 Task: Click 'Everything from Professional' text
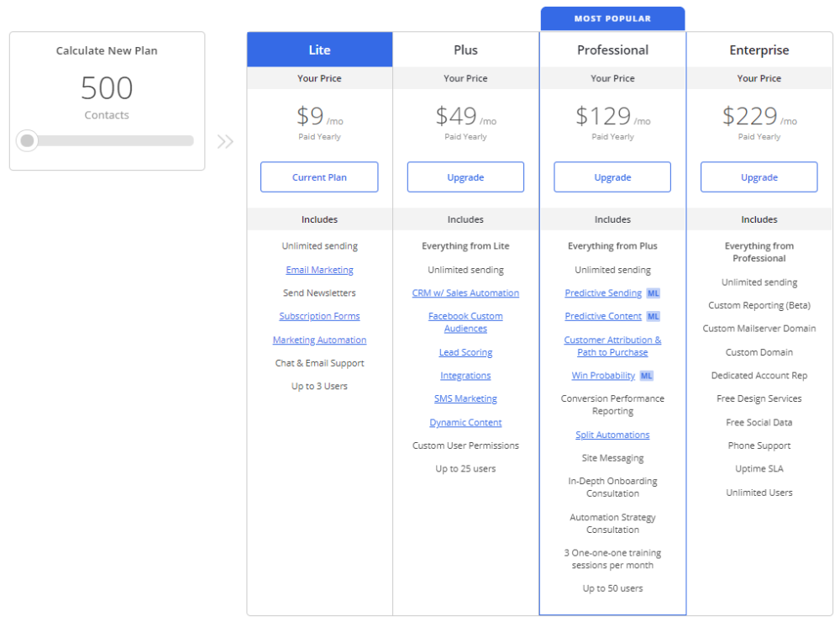pos(759,252)
